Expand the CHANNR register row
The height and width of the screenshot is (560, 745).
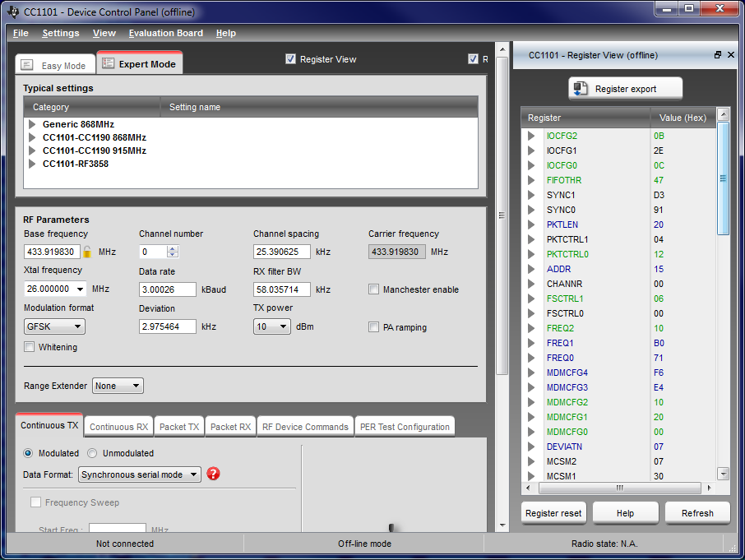530,284
